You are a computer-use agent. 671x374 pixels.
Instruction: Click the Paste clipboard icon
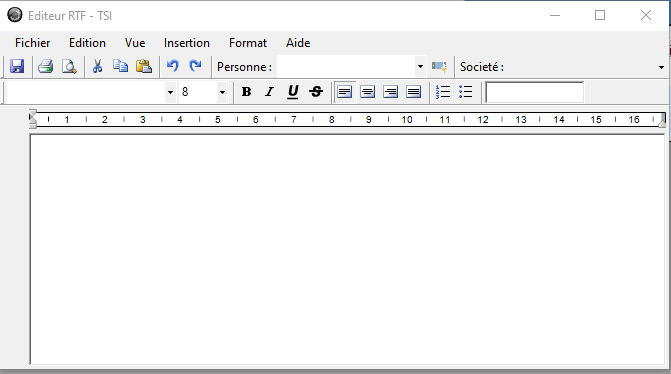click(144, 66)
